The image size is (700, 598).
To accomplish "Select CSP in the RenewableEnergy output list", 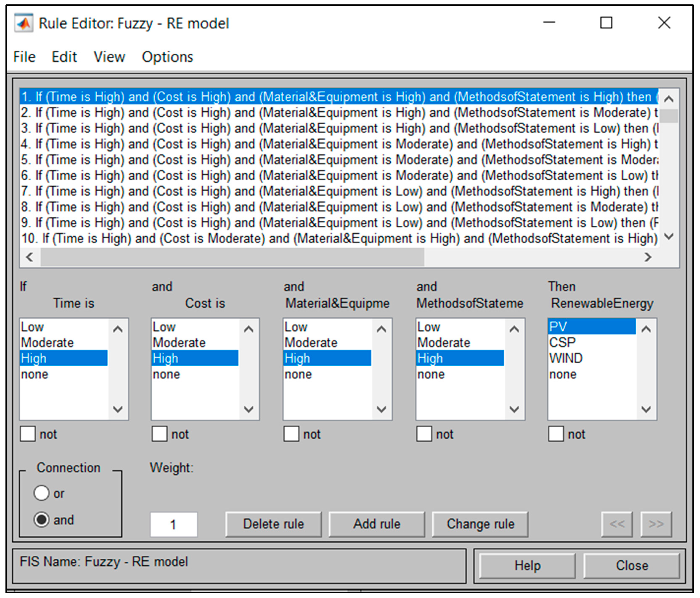I will tap(592, 342).
